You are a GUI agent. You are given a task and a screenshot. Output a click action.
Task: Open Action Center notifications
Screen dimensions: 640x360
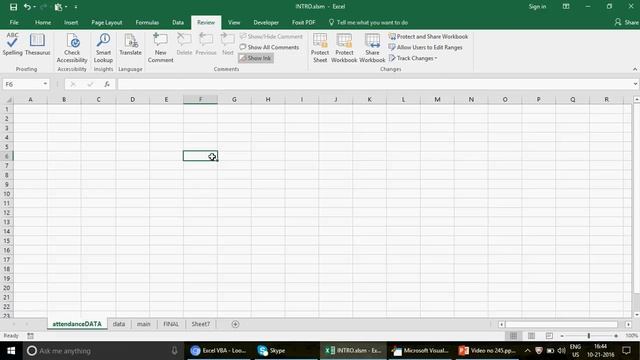[627, 351]
